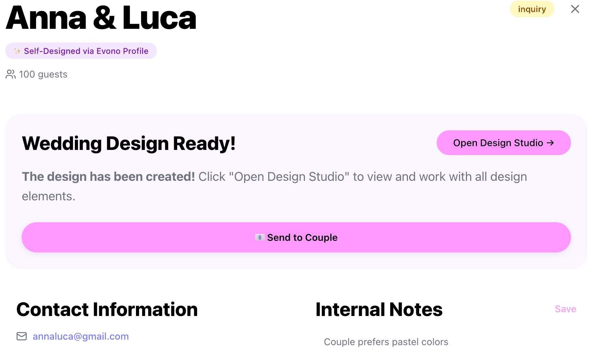
Task: Open the annaluca@gmail.com email link
Action: tap(81, 336)
